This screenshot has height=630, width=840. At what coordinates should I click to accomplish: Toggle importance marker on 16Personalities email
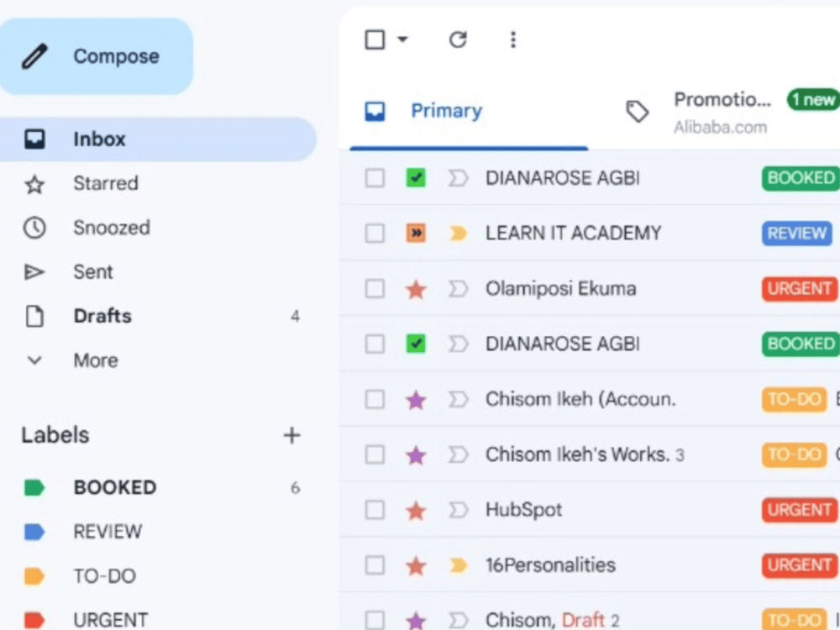(458, 565)
